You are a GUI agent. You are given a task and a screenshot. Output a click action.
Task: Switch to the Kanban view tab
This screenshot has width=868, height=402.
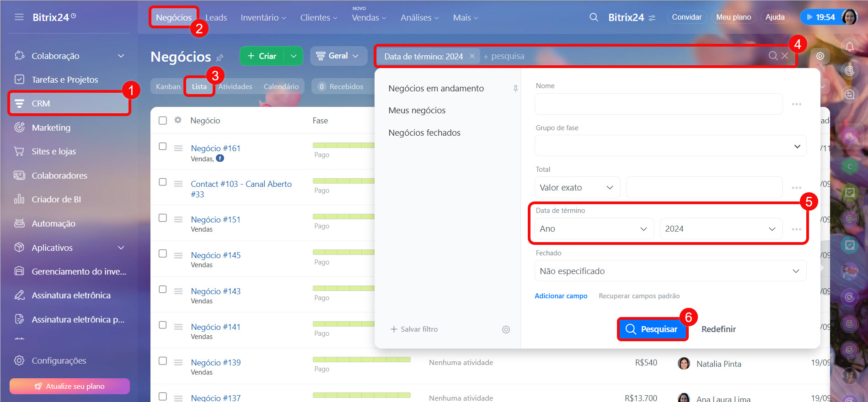168,86
